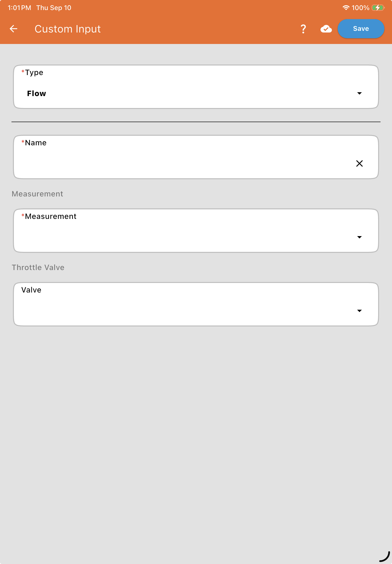Screen dimensions: 392x564
Task: Tap the Custom Input page title
Action: pos(68,29)
